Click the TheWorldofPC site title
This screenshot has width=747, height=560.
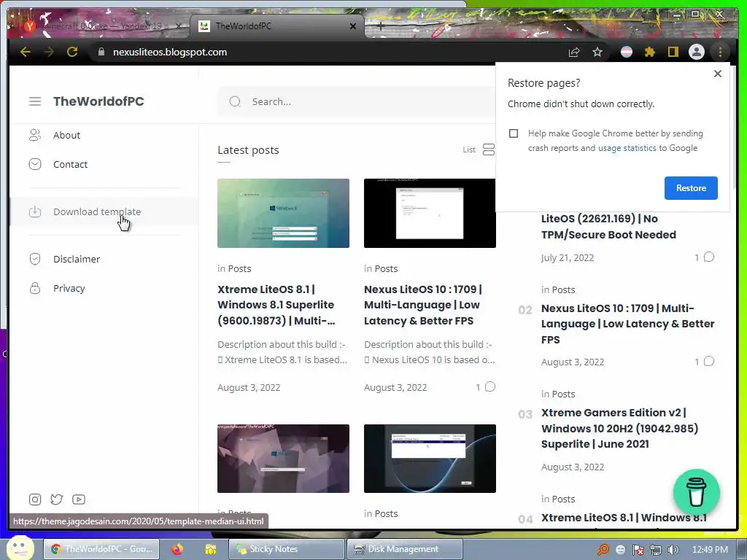[98, 101]
